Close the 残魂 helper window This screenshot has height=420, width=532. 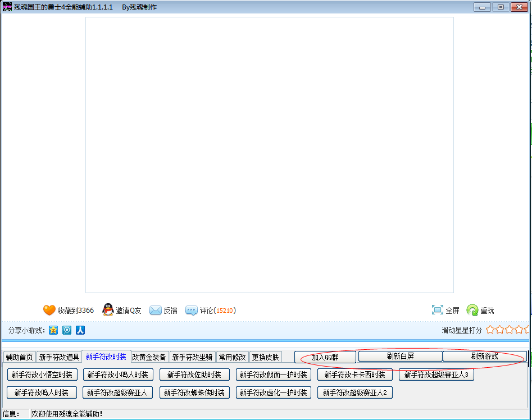(x=520, y=7)
